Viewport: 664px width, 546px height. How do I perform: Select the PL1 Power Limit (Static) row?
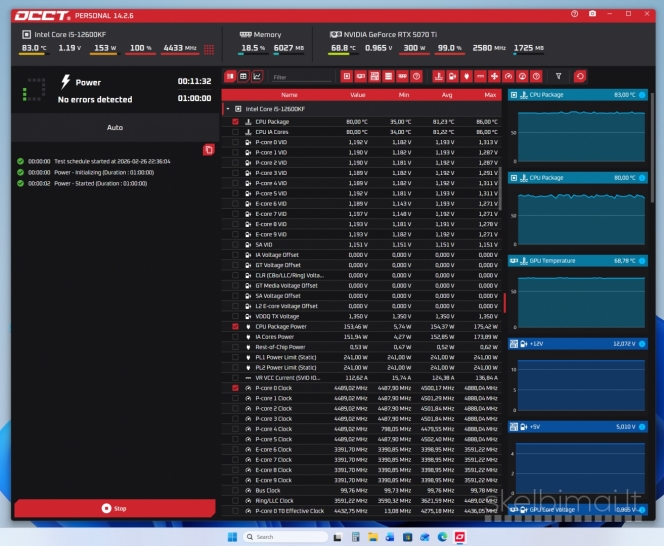[362, 358]
